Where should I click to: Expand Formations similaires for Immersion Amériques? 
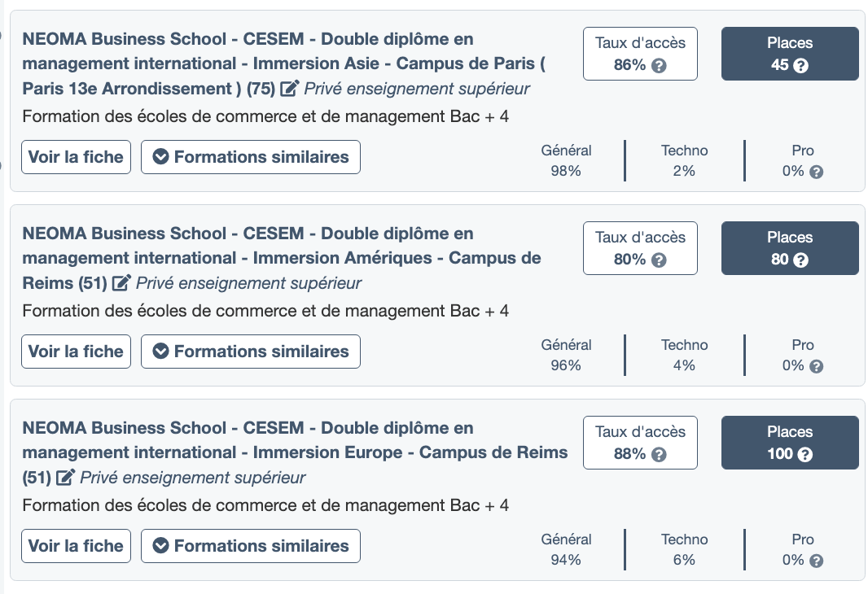pos(251,352)
